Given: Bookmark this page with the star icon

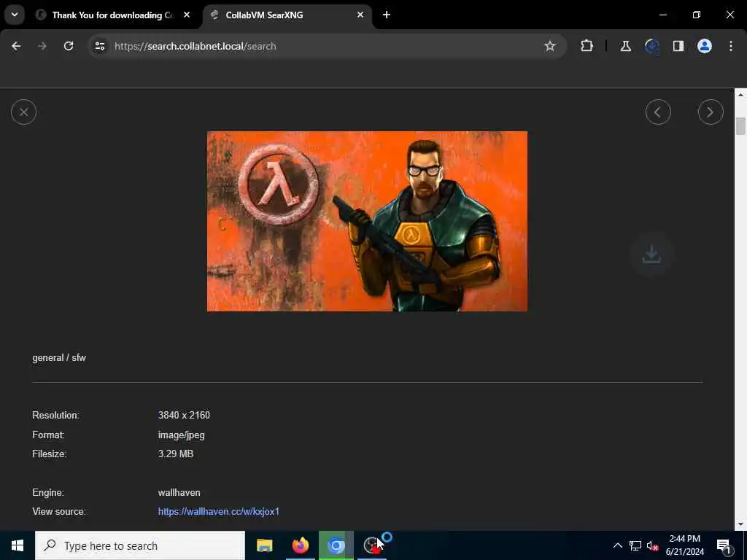Looking at the screenshot, I should tap(550, 46).
